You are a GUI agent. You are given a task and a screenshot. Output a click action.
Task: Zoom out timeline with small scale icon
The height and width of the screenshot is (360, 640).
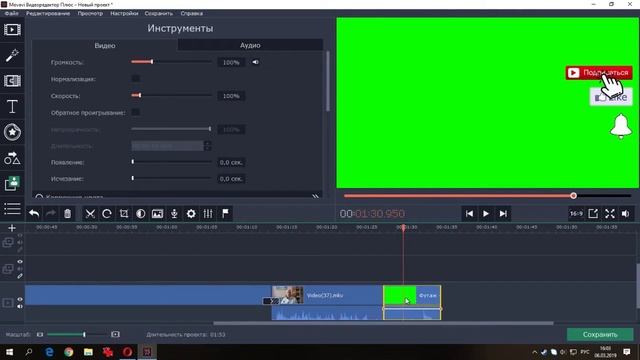(x=40, y=334)
